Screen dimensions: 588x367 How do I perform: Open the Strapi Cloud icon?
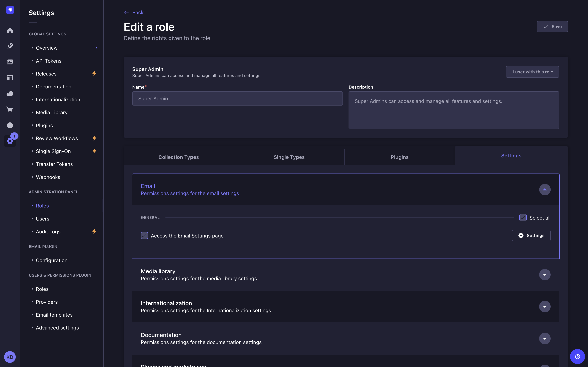click(x=10, y=94)
